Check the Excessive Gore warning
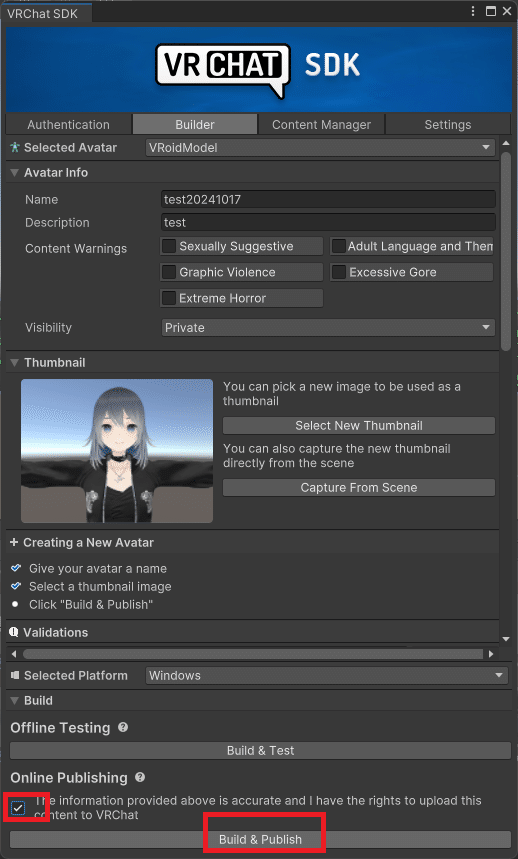Screen dimensions: 518x859 339,272
